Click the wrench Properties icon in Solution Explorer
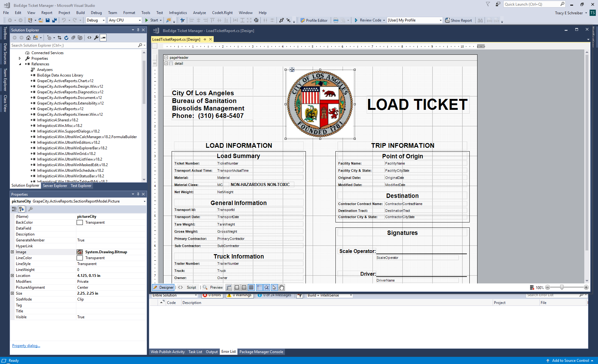 click(x=96, y=38)
